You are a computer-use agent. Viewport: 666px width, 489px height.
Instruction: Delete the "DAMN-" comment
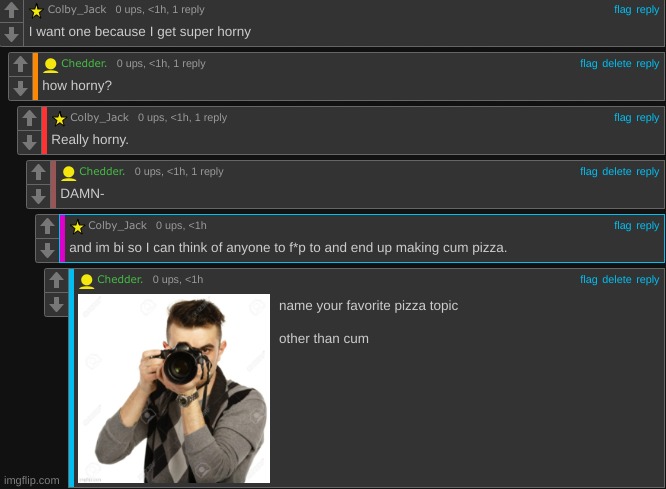coord(616,172)
